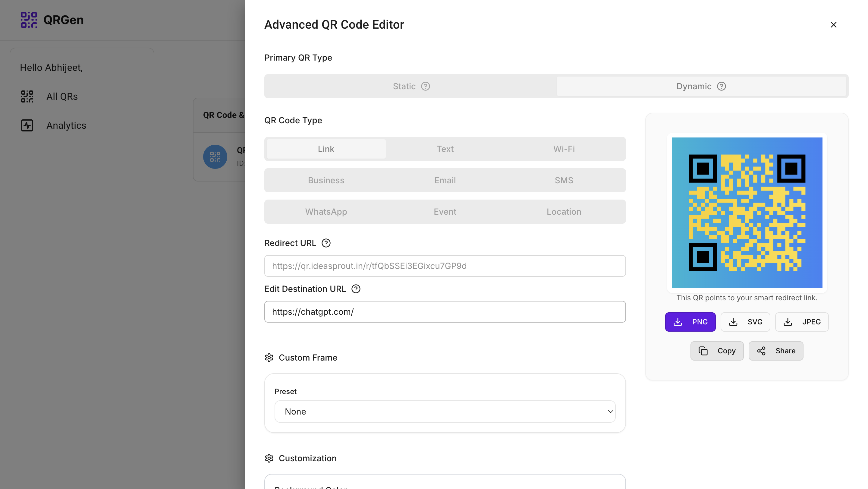Collapse the Customization section
868x489 pixels.
[x=307, y=458]
